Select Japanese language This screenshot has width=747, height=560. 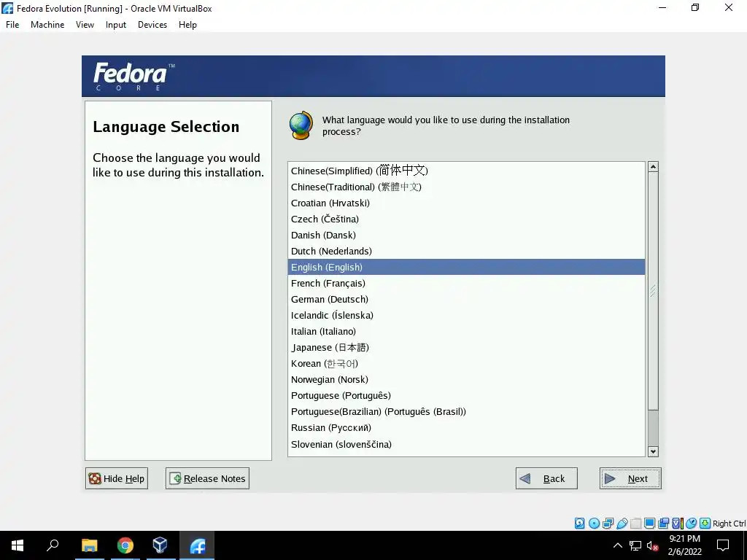click(466, 348)
